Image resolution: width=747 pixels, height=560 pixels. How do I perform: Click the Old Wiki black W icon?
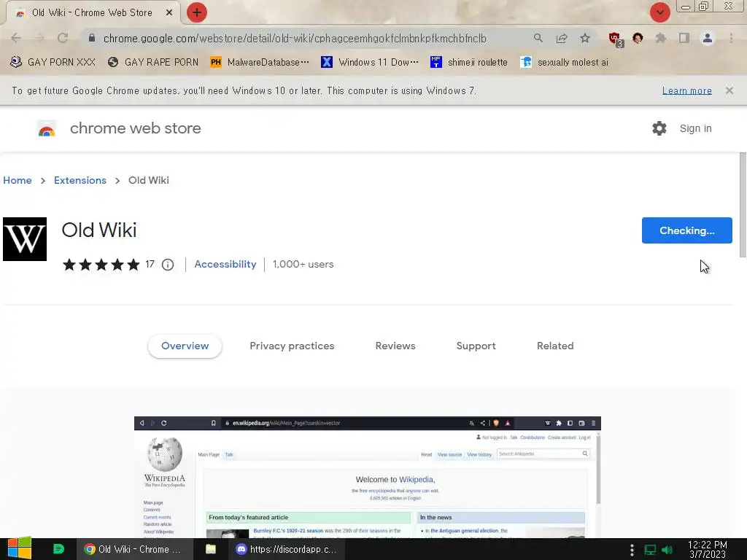pyautogui.click(x=25, y=239)
